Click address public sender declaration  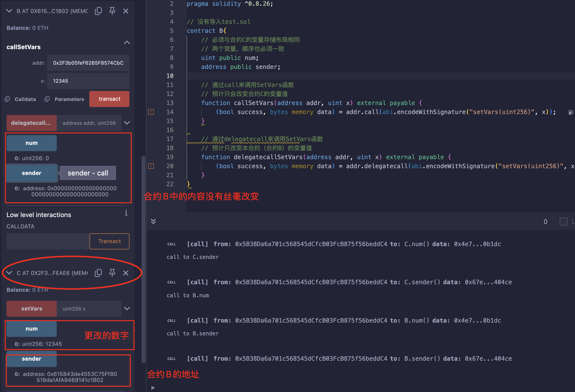click(241, 67)
